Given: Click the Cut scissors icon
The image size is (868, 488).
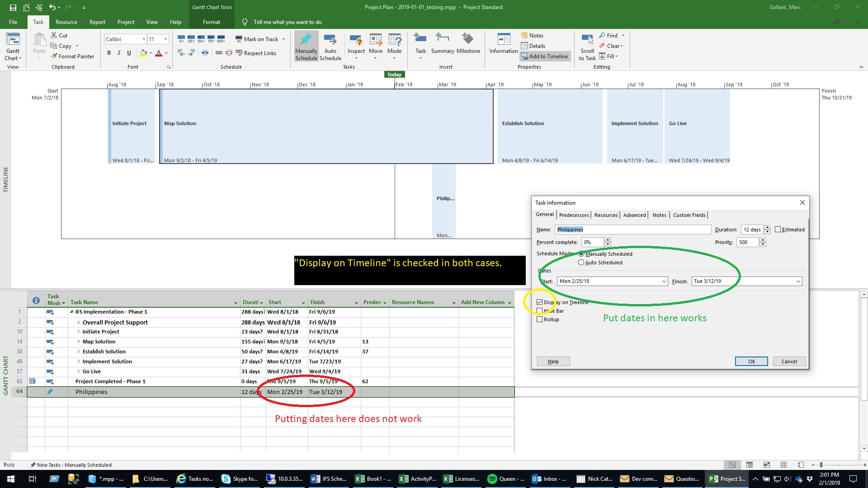Looking at the screenshot, I should coord(54,35).
